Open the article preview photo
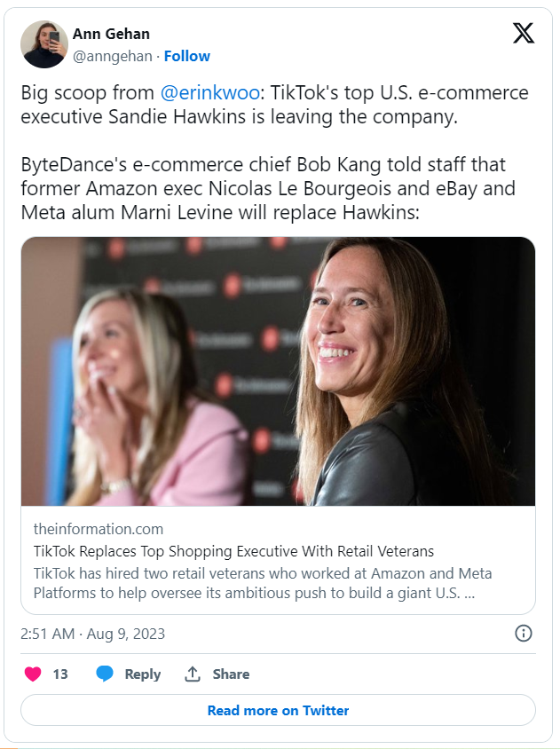 (x=278, y=371)
